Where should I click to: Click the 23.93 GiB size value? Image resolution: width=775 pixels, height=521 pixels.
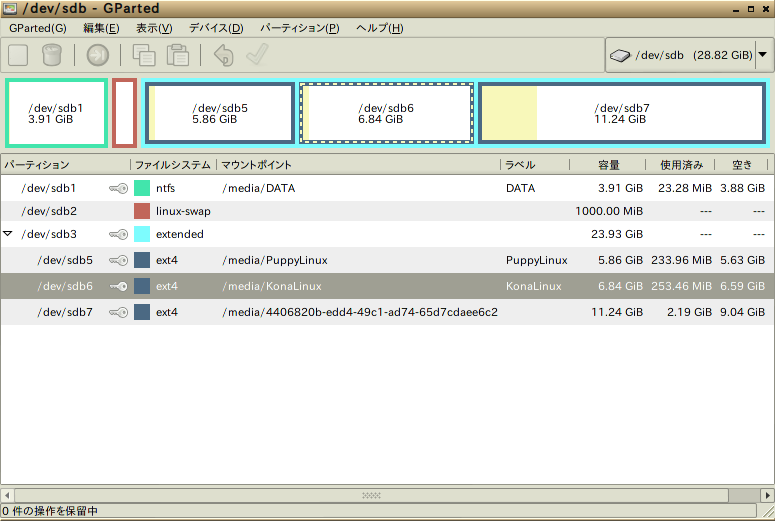[x=617, y=234]
